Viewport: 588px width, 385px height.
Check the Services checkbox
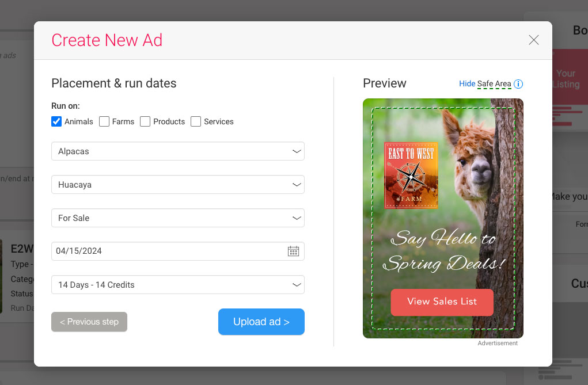196,121
